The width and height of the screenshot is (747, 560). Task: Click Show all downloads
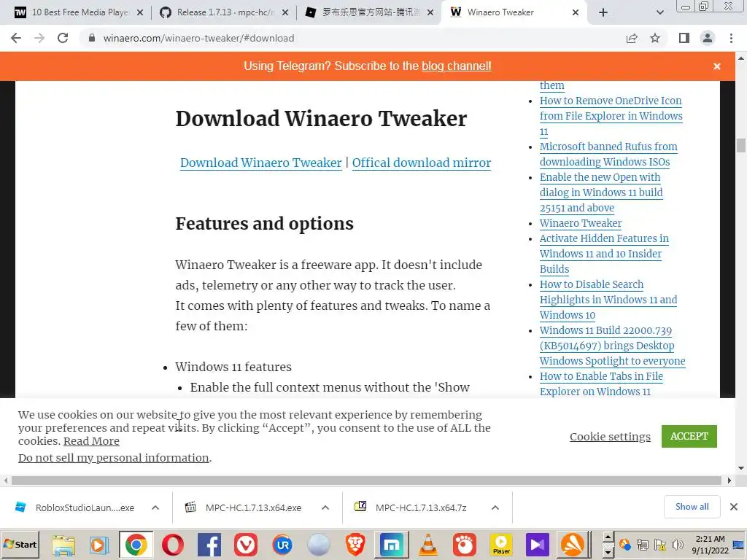point(692,507)
